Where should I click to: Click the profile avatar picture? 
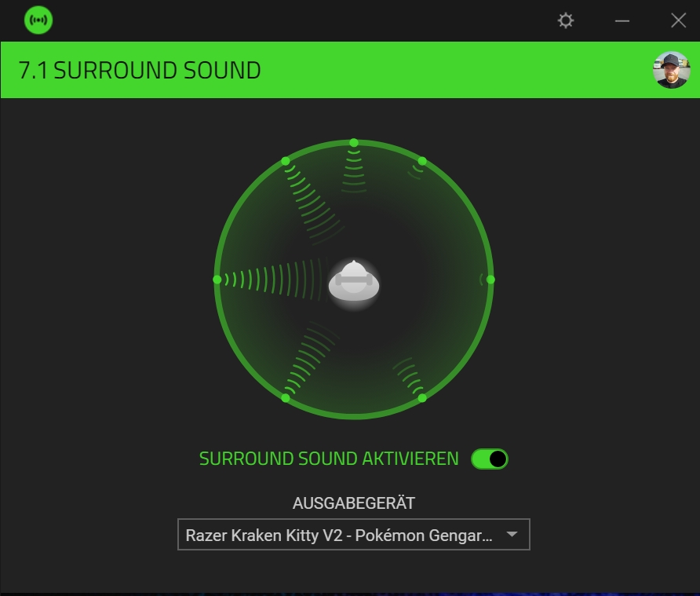[x=671, y=71]
